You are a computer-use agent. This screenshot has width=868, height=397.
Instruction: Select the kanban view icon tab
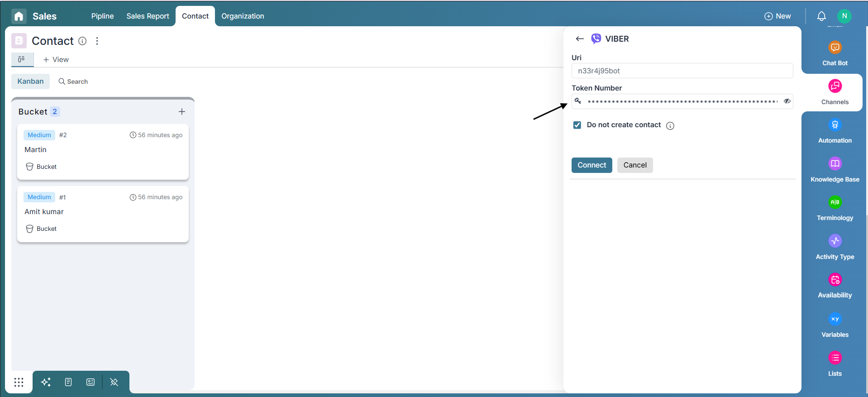click(x=22, y=59)
